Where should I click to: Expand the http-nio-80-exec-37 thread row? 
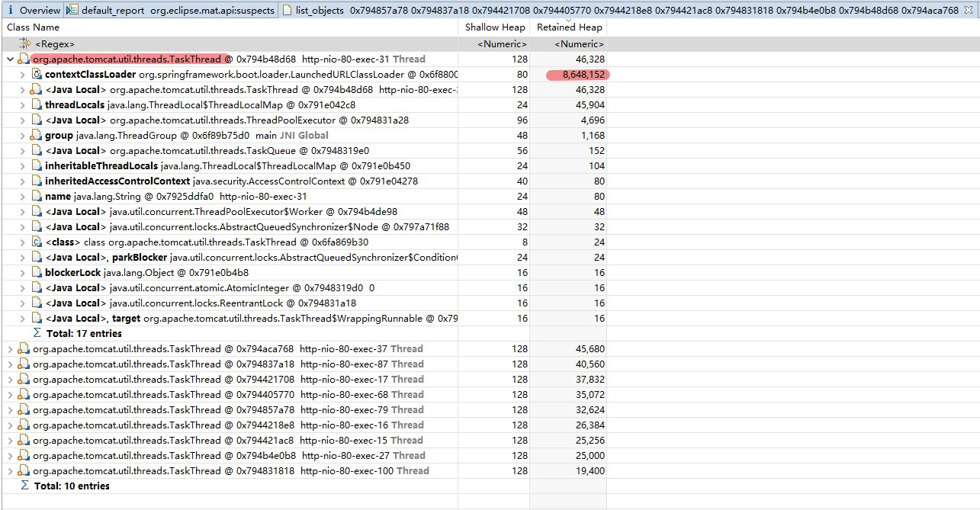10,349
